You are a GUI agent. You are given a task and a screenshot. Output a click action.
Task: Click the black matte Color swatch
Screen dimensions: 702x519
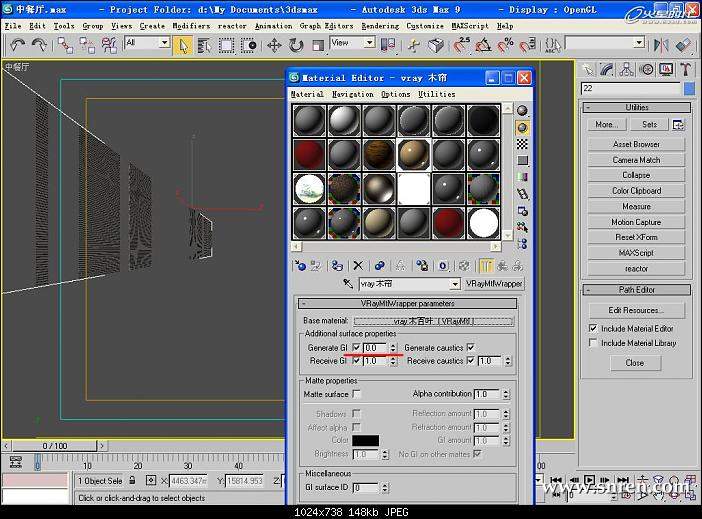tap(365, 441)
